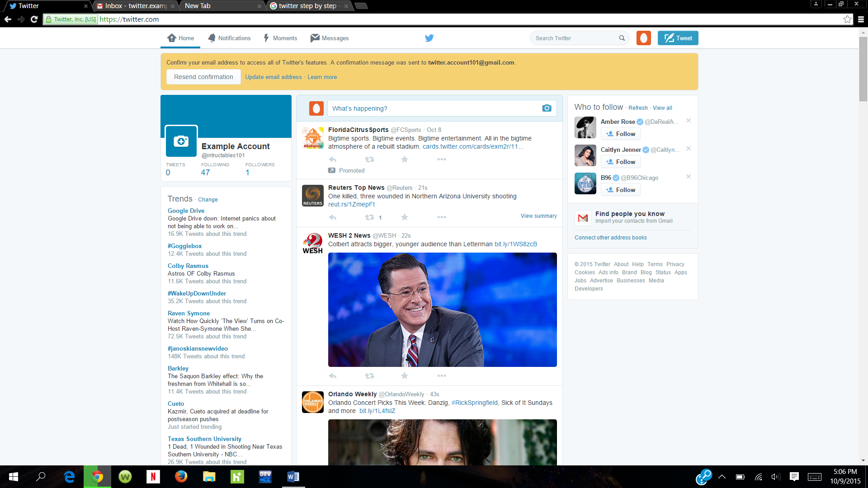This screenshot has width=868, height=488.
Task: Open the #janoskiansnewvideo trend
Action: point(198,349)
